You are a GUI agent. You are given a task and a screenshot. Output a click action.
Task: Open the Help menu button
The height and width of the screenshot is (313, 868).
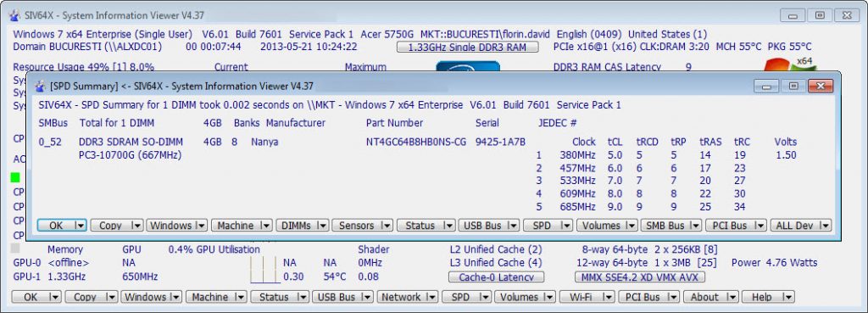click(x=768, y=297)
